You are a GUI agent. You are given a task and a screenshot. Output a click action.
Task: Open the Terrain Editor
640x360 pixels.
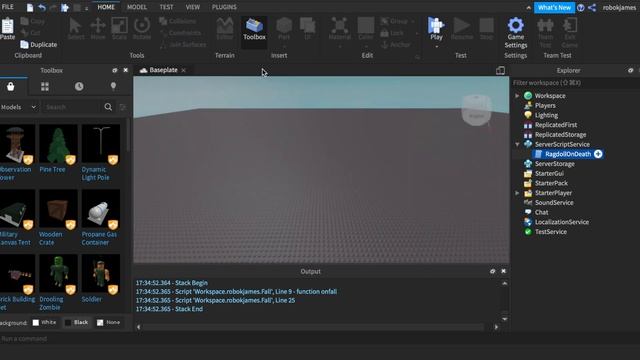coord(224,29)
